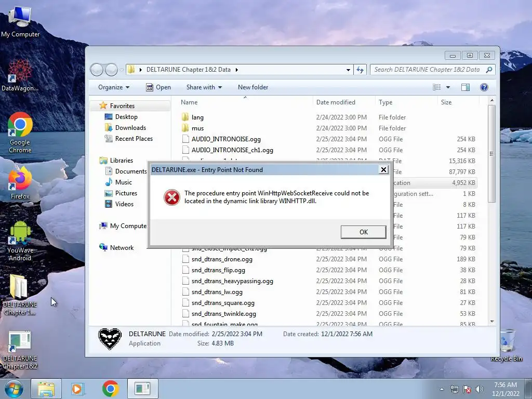Viewport: 532px width, 399px height.
Task: Click the Explorer forward navigation button
Action: 111,70
